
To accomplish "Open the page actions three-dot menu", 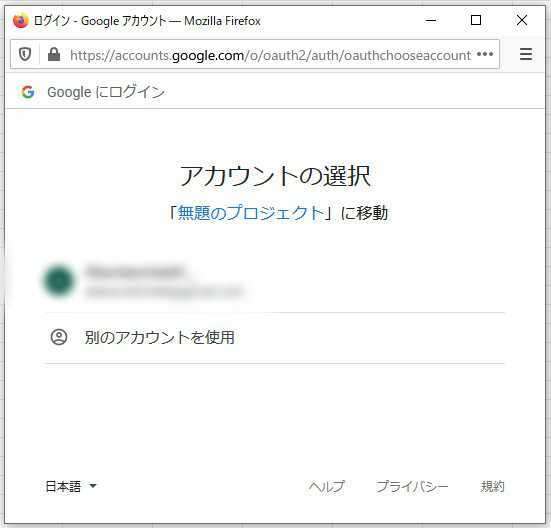I will click(x=485, y=54).
